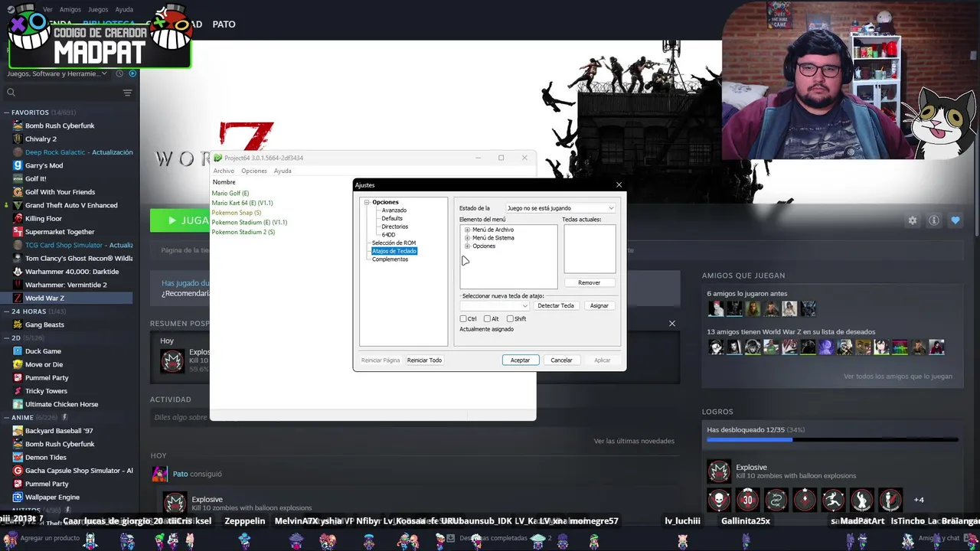Open the Archivo menu in Project64
980x551 pixels.
(224, 171)
